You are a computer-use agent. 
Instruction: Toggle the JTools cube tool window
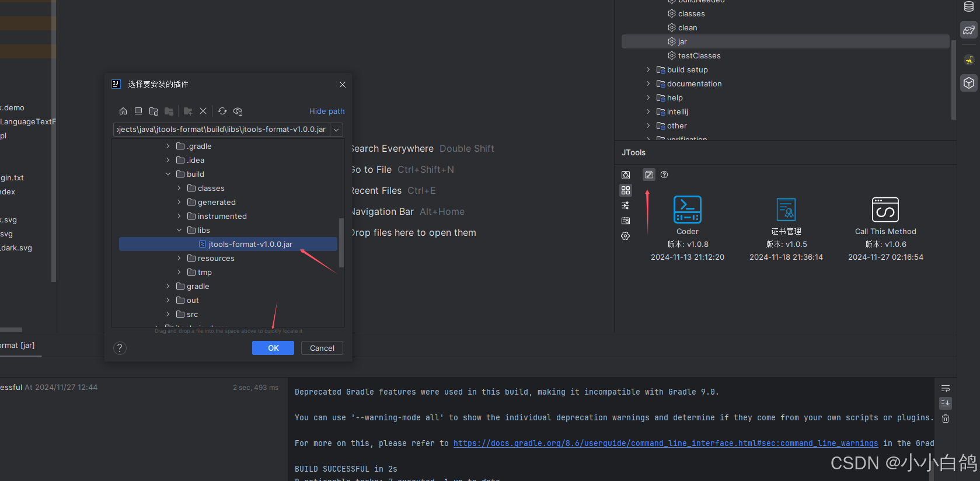[969, 83]
